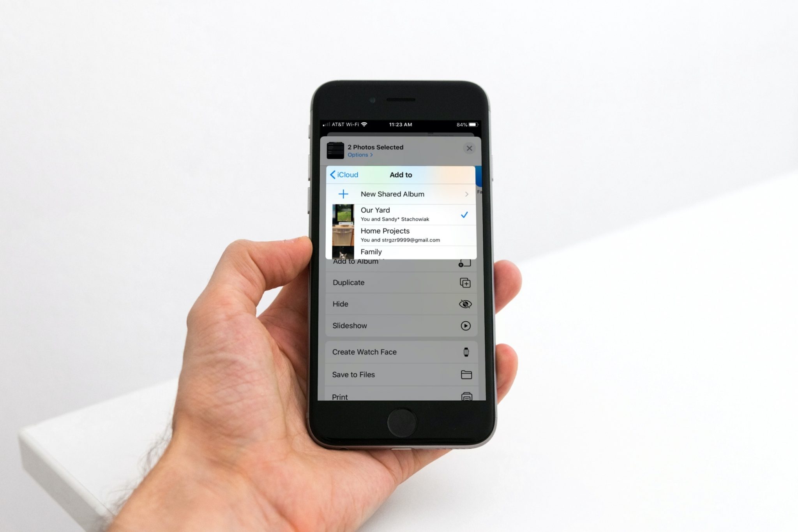Image resolution: width=798 pixels, height=532 pixels.
Task: Tap the Hide icon
Action: [466, 304]
